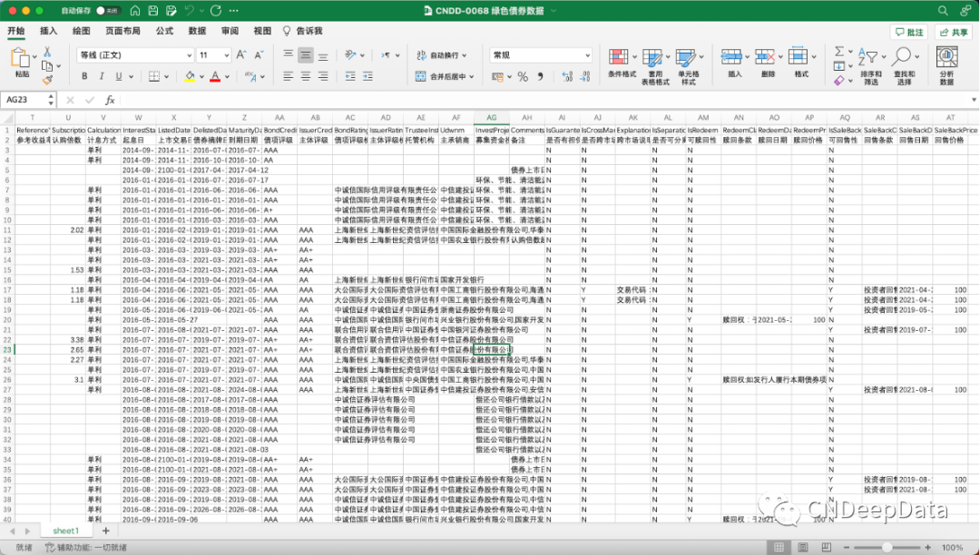Viewport: 980px width, 555px height.
Task: Click the Home icon in title bar
Action: point(135,11)
